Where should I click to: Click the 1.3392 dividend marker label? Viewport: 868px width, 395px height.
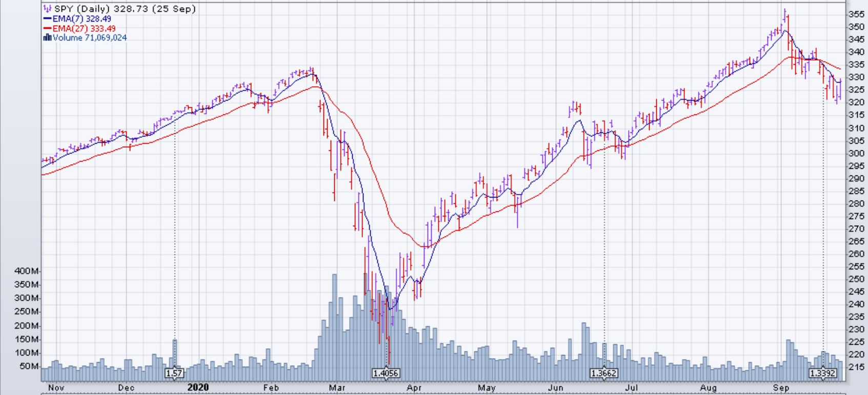(823, 373)
